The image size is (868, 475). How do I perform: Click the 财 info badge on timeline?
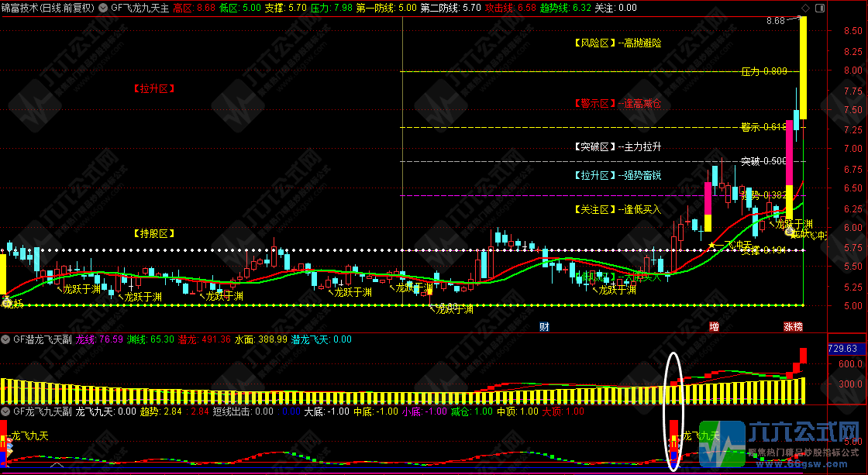(544, 327)
